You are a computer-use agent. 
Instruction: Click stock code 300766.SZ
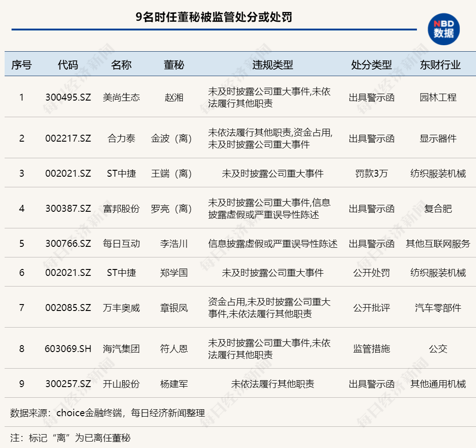coord(68,244)
